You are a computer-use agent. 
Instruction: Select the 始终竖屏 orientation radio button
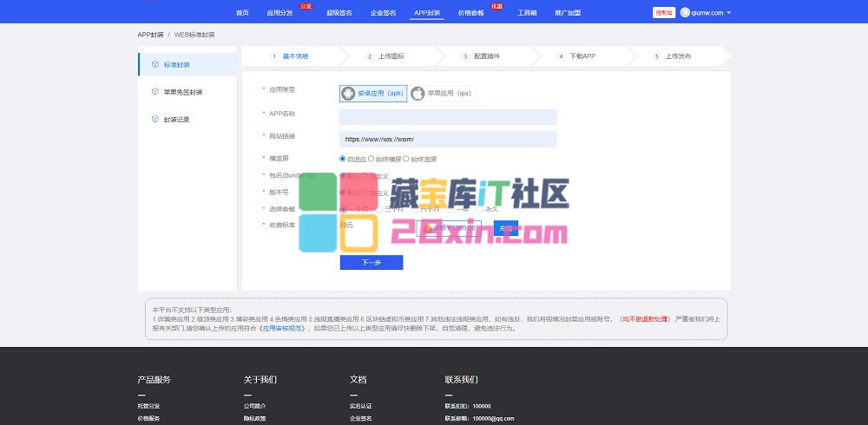(x=406, y=159)
